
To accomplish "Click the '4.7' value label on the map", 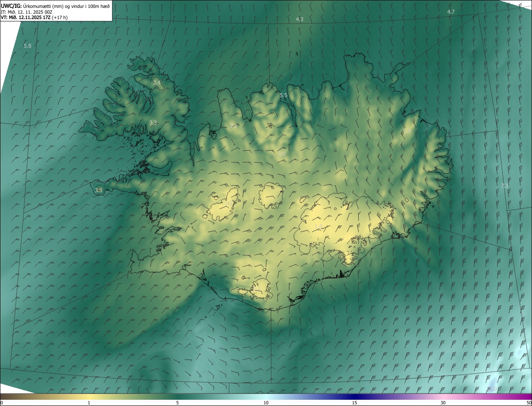I will pyautogui.click(x=451, y=12).
